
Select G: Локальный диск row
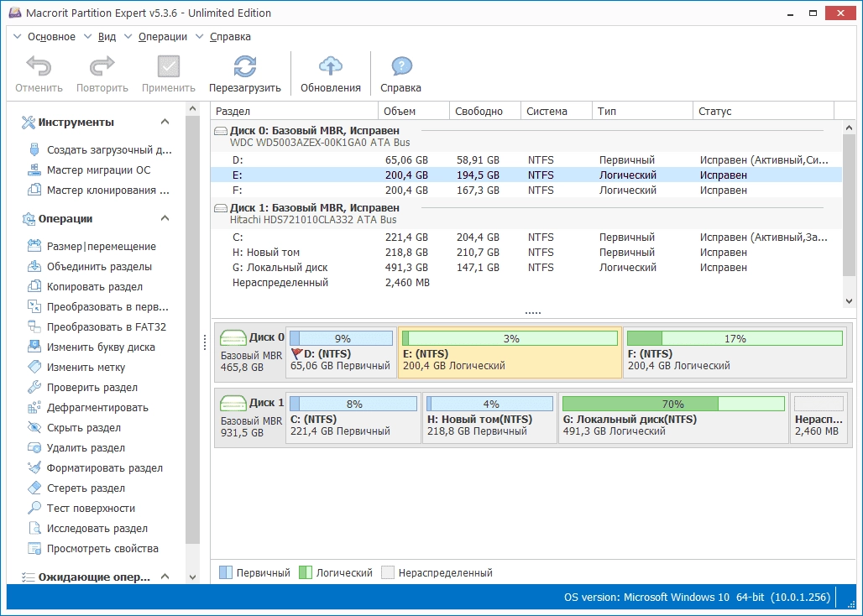(x=526, y=268)
